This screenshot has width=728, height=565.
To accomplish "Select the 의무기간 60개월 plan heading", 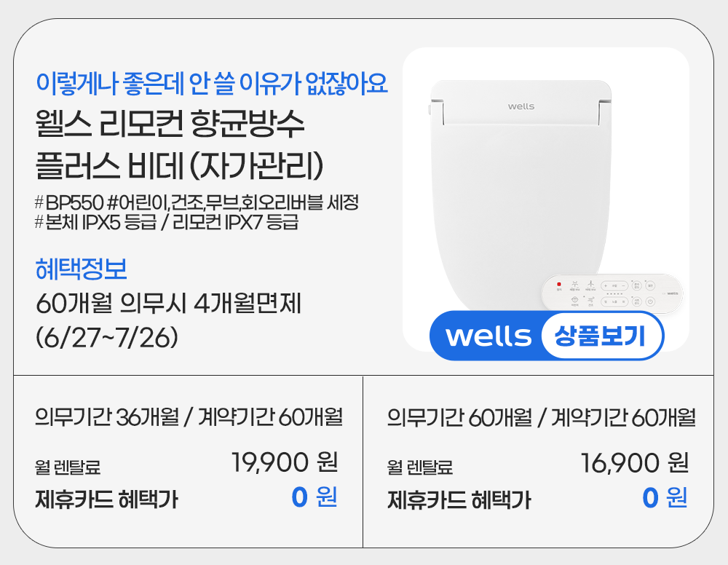I will pos(541,418).
